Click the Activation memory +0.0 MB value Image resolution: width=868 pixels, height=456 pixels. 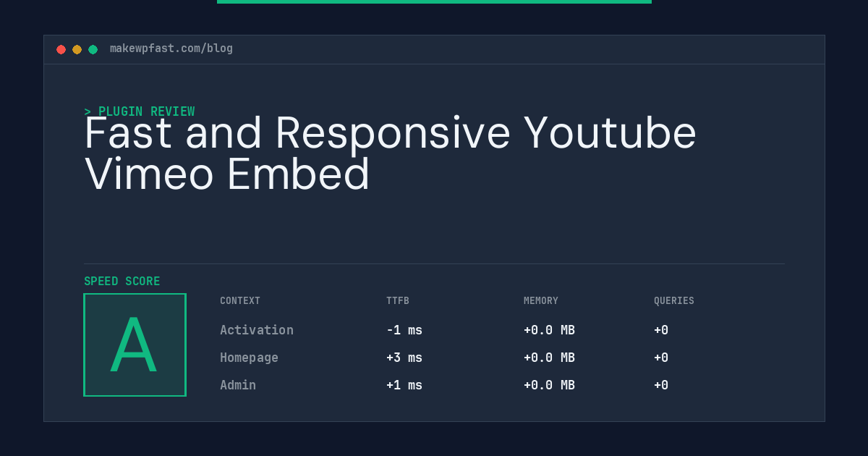coord(550,330)
